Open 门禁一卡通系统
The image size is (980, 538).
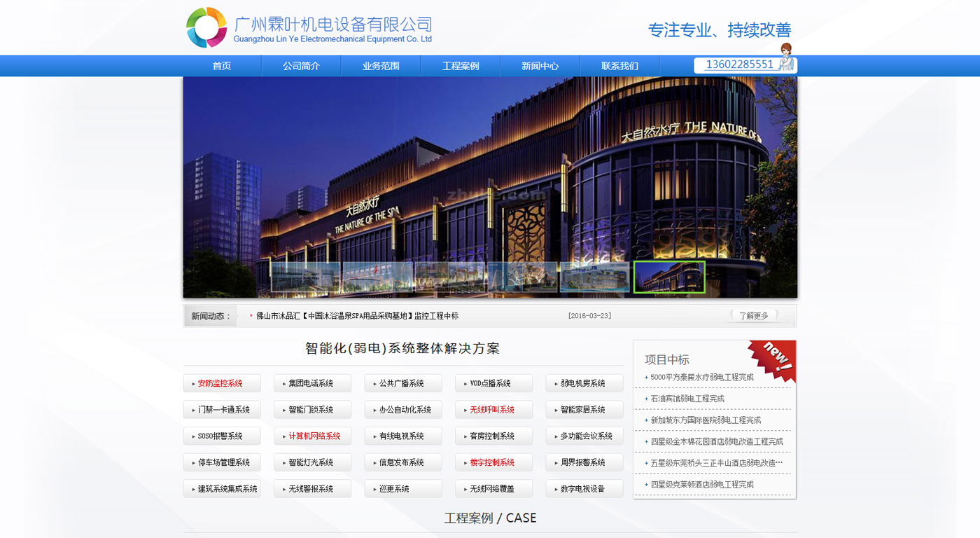pyautogui.click(x=222, y=410)
